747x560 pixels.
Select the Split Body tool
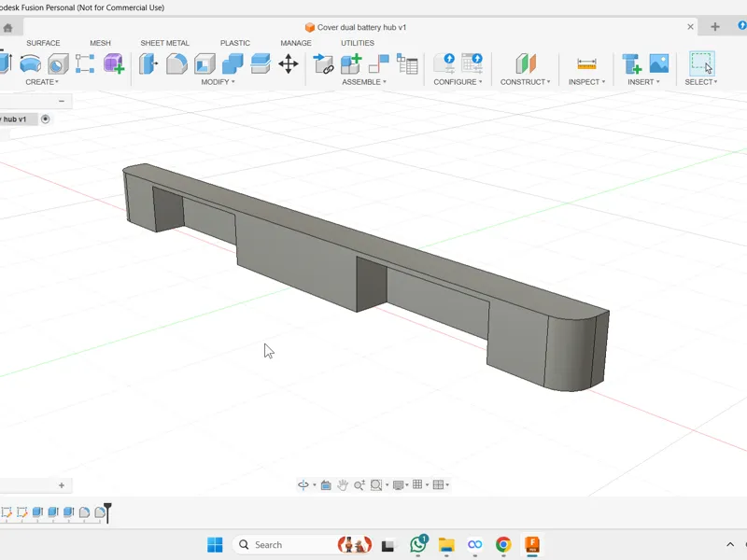coord(261,63)
